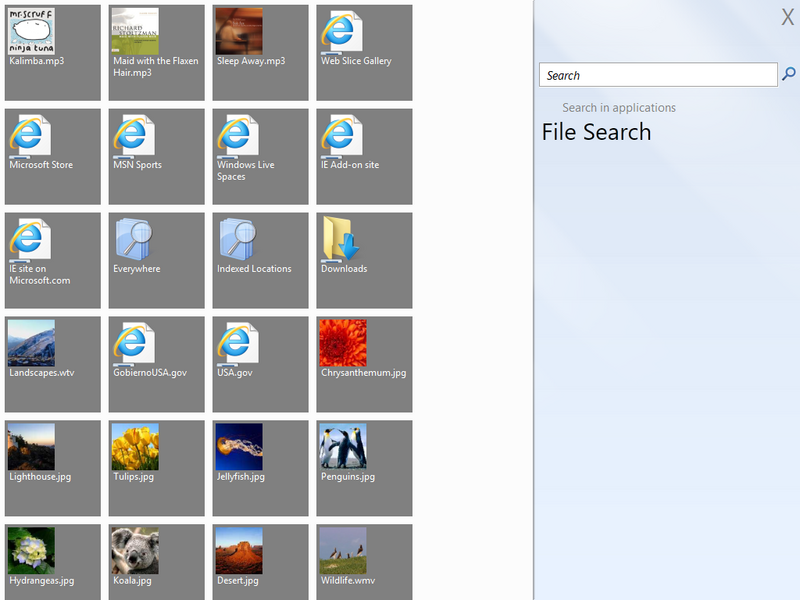Open the Microsoft Store link tile
The width and height of the screenshot is (800, 600).
click(53, 157)
